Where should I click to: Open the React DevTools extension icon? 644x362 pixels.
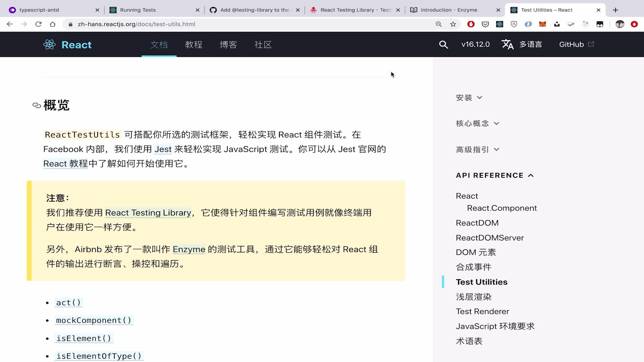click(500, 24)
